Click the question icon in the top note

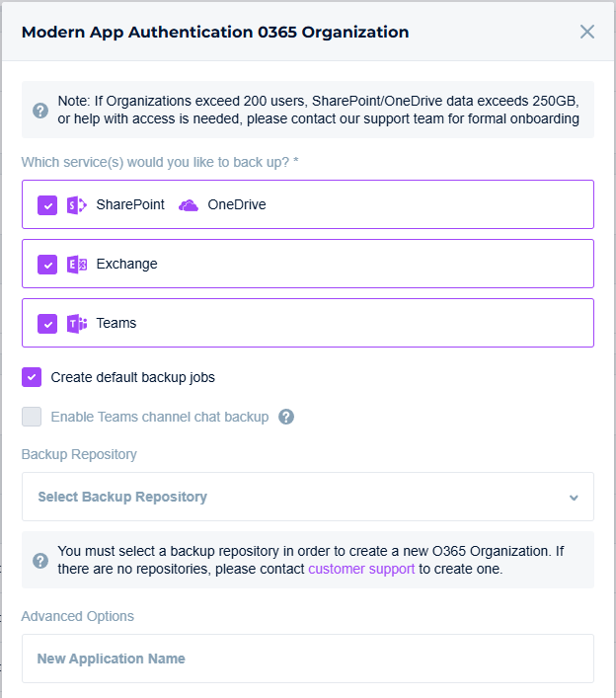[40, 110]
